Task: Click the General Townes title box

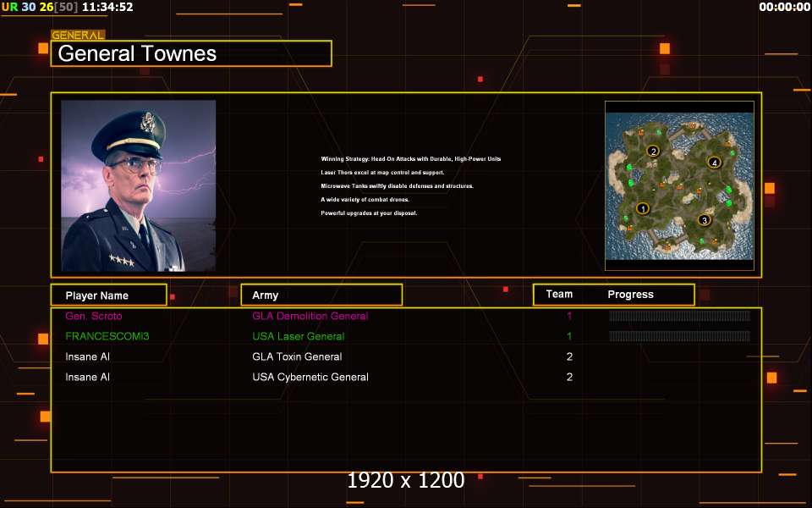Action: tap(191, 53)
